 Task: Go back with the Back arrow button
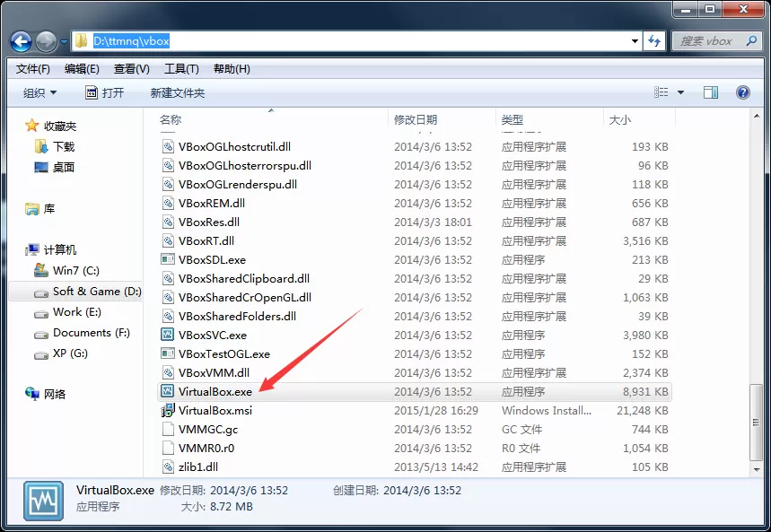click(22, 42)
